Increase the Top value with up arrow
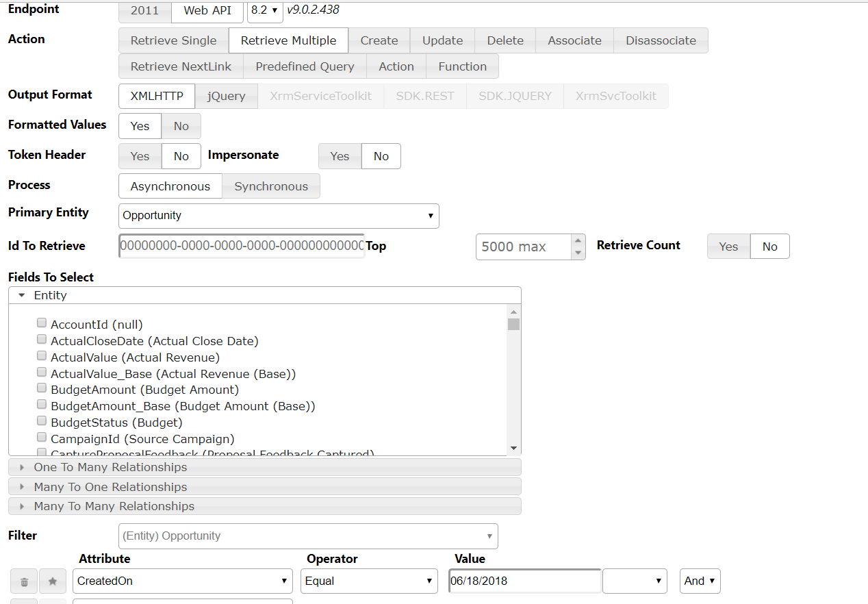 coord(578,241)
